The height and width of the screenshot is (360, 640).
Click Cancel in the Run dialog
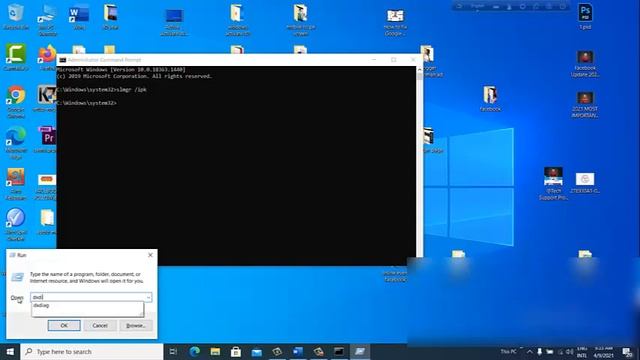[x=100, y=325]
